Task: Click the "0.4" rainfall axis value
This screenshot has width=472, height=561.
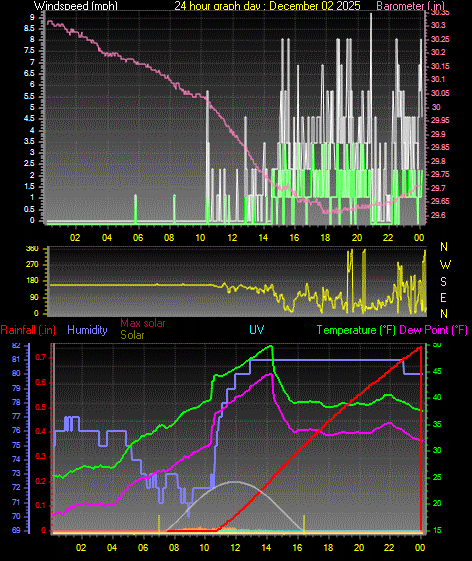Action: 41,431
